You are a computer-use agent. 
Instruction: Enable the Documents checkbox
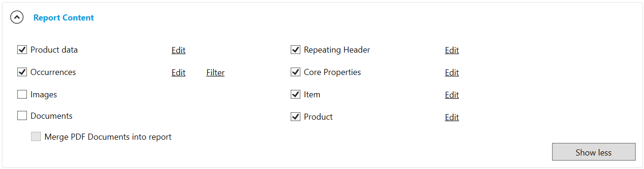pyautogui.click(x=22, y=116)
